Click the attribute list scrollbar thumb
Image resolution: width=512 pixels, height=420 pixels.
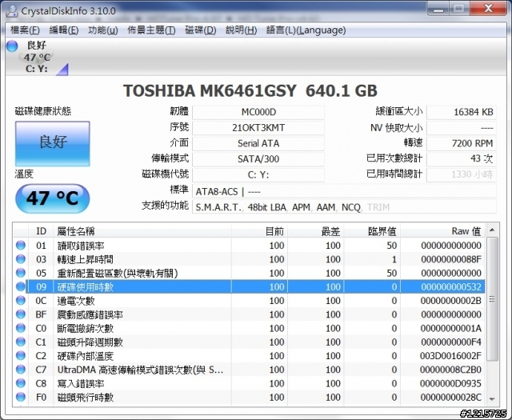pos(492,299)
